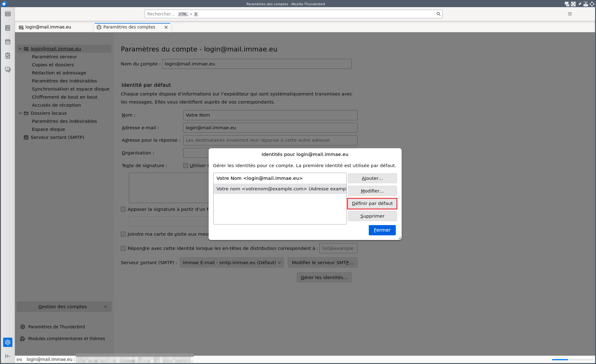Click the calendar icon in sidebar
This screenshot has width=596, height=364.
[x=7, y=42]
